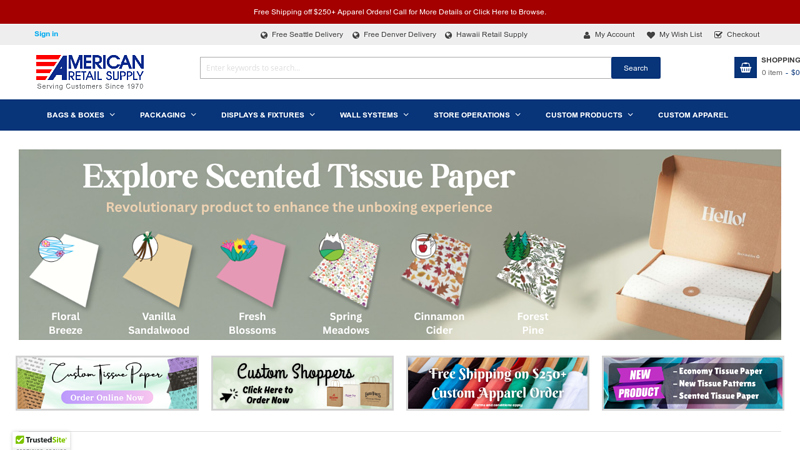The width and height of the screenshot is (800, 450).
Task: Click the Sign in link
Action: (46, 34)
